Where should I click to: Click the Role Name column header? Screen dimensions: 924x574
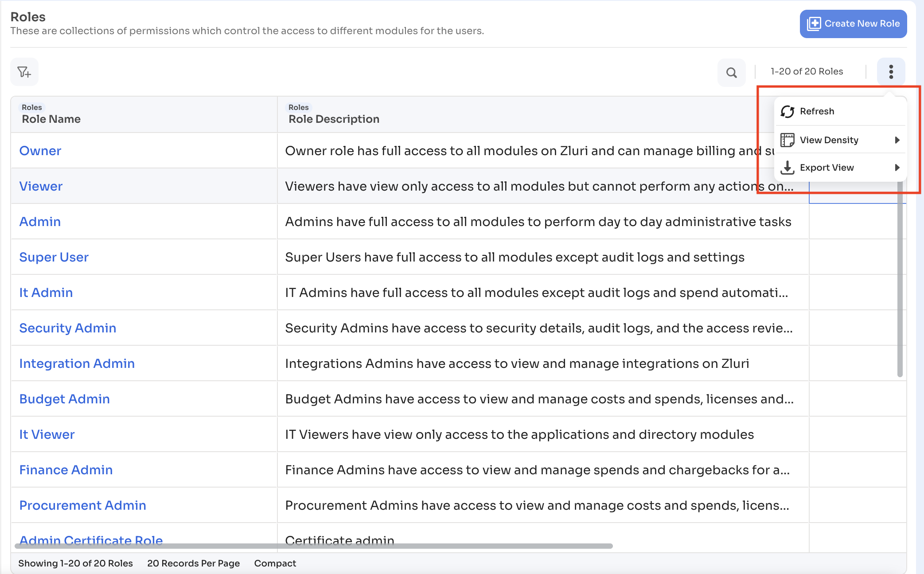[x=51, y=119]
